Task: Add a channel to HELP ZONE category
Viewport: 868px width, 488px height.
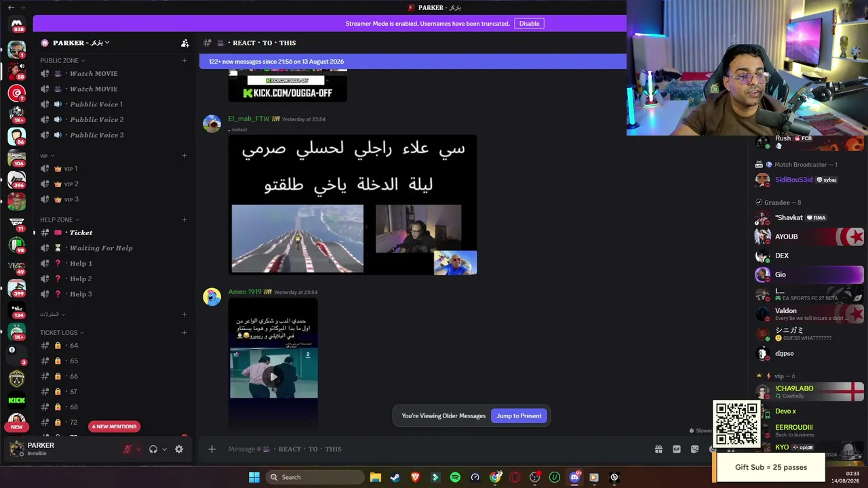Action: click(184, 220)
